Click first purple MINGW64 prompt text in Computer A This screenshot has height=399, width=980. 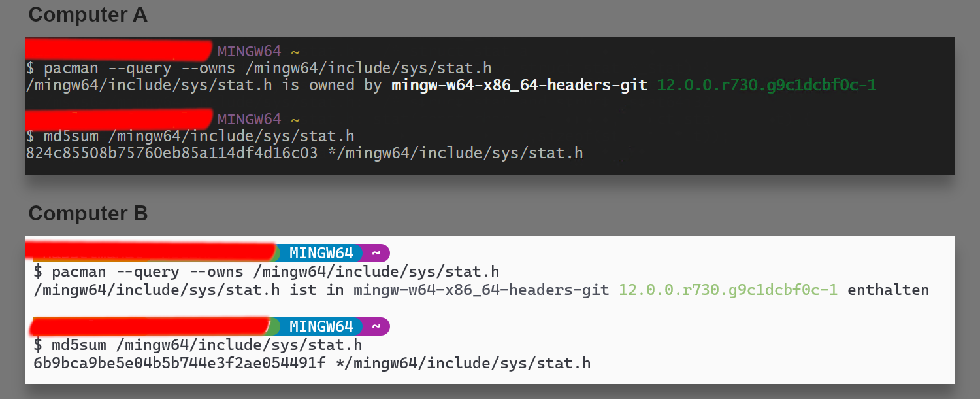(249, 51)
